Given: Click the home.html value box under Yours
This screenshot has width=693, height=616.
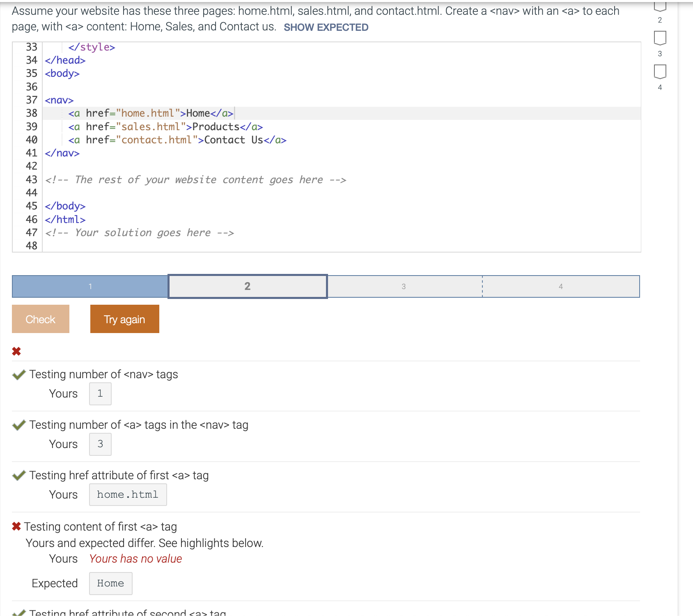Looking at the screenshot, I should [x=128, y=494].
